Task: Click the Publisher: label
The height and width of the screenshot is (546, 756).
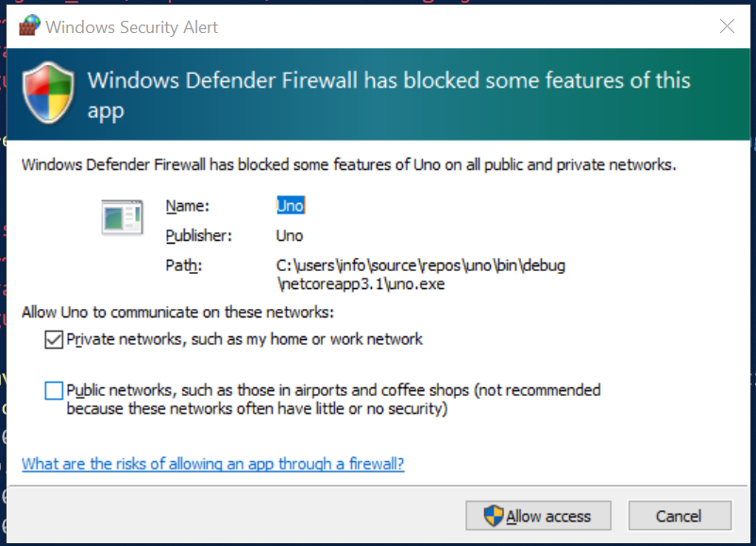Action: point(198,235)
